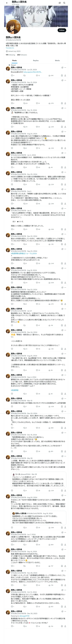The image size is (72, 644).
Task: Click the Grok icon in header
Action: 60,3
